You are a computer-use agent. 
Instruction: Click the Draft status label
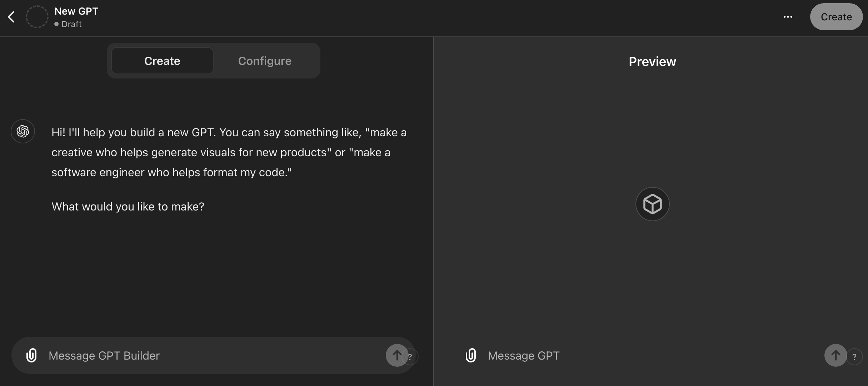point(71,24)
